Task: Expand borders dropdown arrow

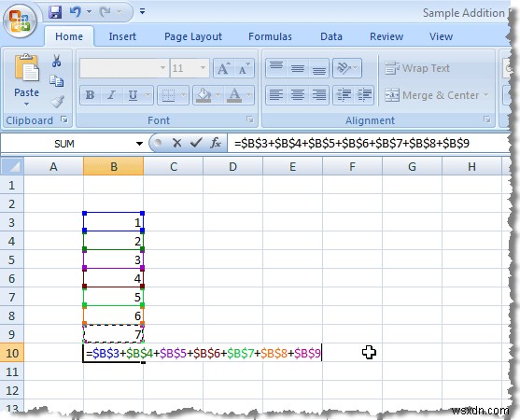Action: (183, 95)
